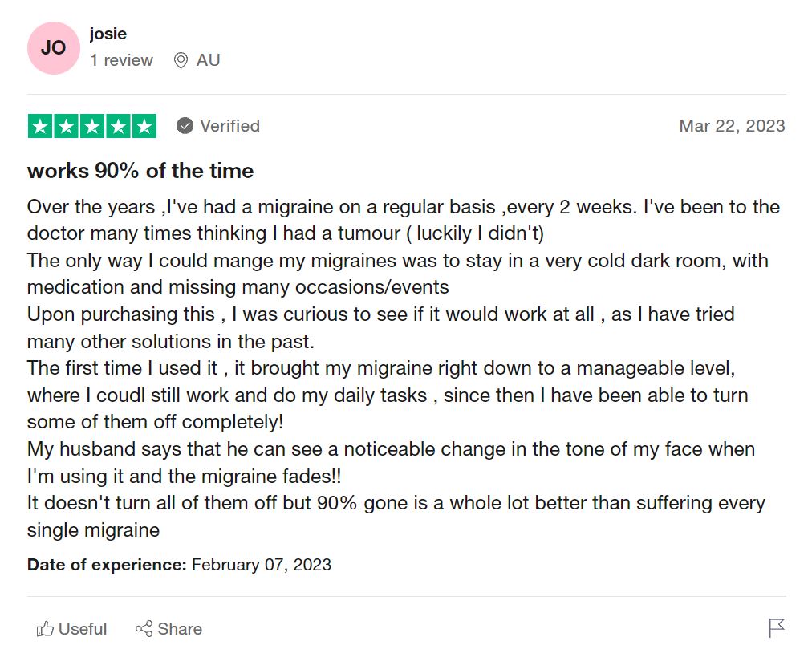The width and height of the screenshot is (812, 649).
Task: Click the first green rating star
Action: click(41, 126)
